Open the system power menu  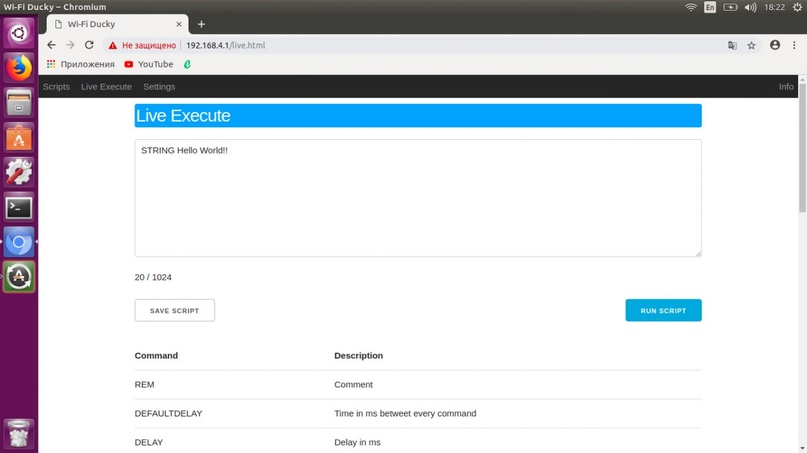tap(795, 7)
